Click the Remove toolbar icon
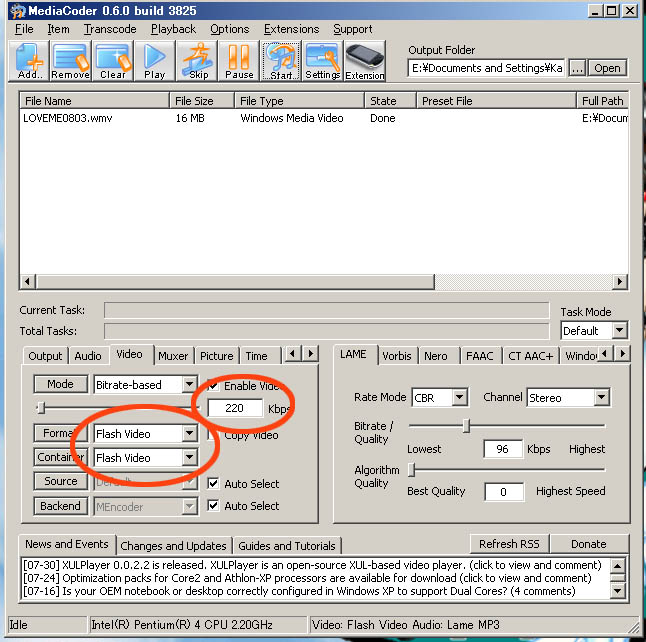Screen dimensions: 646x642 click(x=71, y=61)
